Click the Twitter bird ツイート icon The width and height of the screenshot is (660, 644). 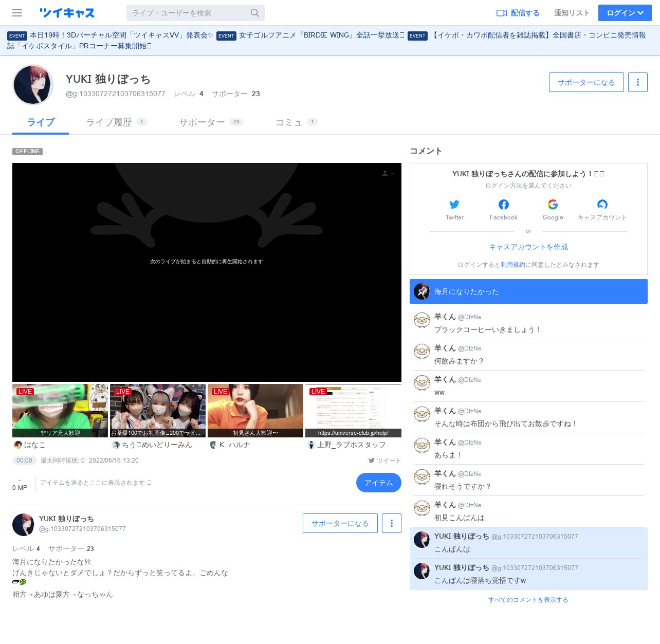click(x=372, y=461)
